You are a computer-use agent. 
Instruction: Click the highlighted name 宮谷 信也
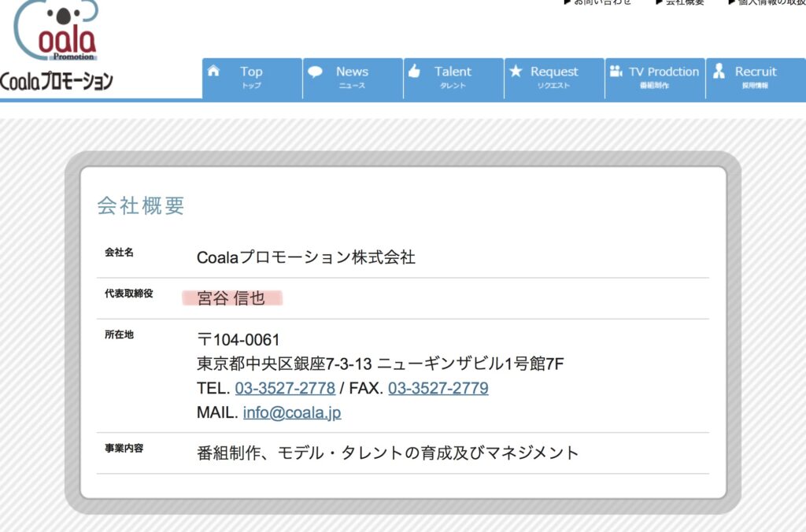231,298
